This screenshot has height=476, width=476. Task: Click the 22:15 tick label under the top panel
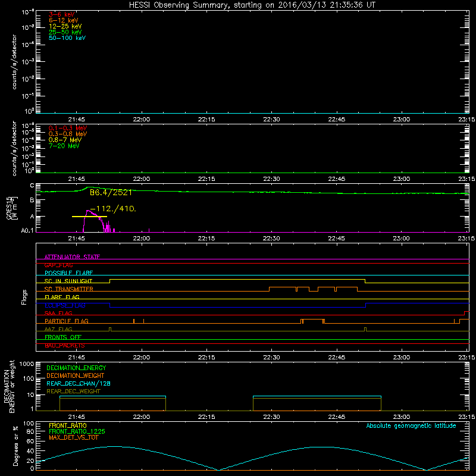coord(206,120)
